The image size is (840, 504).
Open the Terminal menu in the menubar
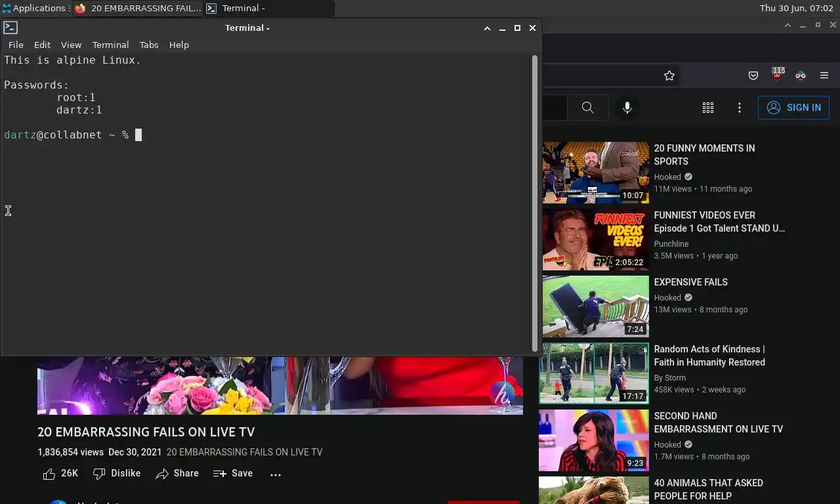pyautogui.click(x=110, y=45)
